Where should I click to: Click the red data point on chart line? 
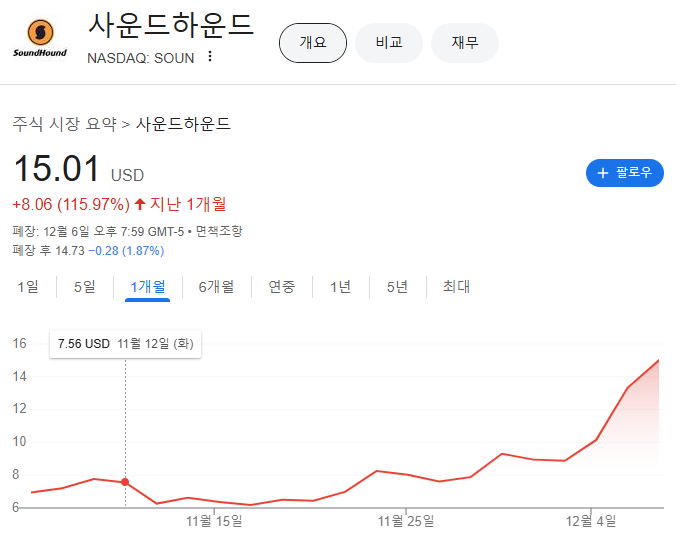125,482
